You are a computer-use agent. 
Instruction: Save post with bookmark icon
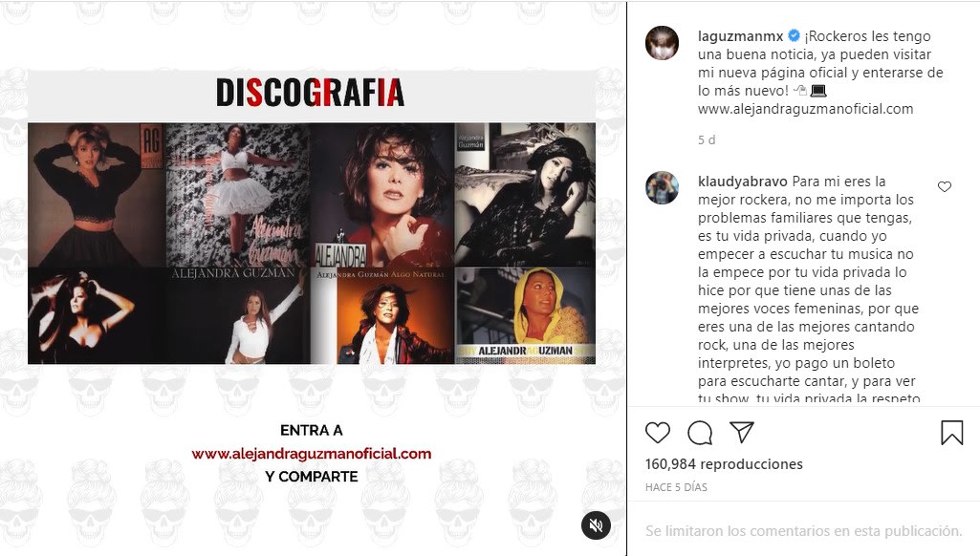coord(952,433)
